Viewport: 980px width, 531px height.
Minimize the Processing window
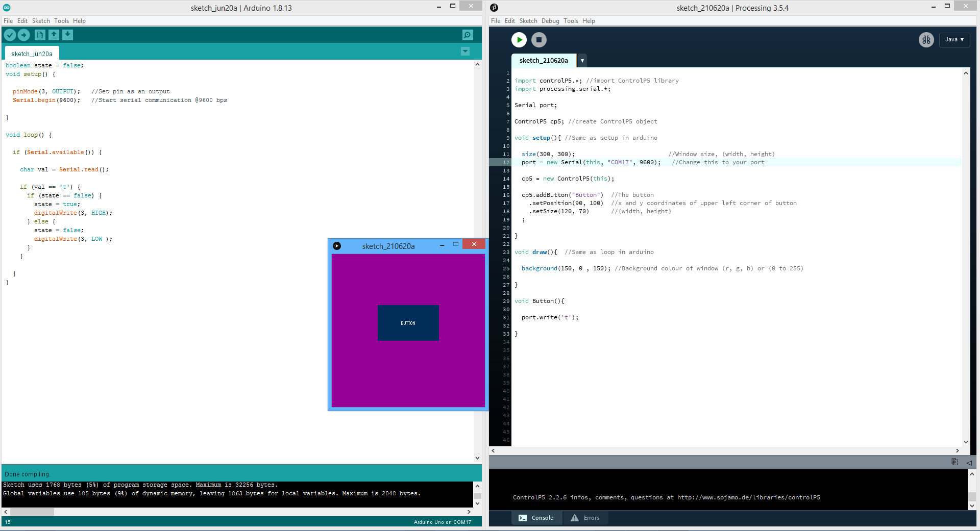[x=934, y=7]
